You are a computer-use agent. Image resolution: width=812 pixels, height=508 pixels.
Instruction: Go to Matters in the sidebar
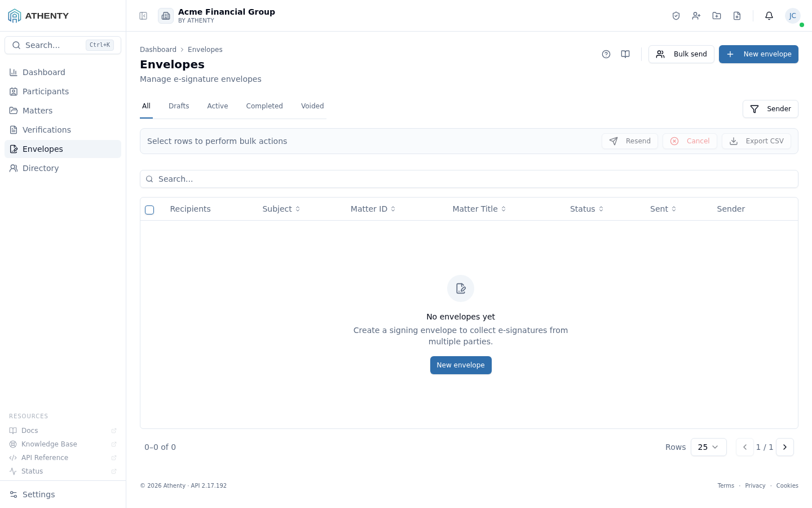[63, 111]
